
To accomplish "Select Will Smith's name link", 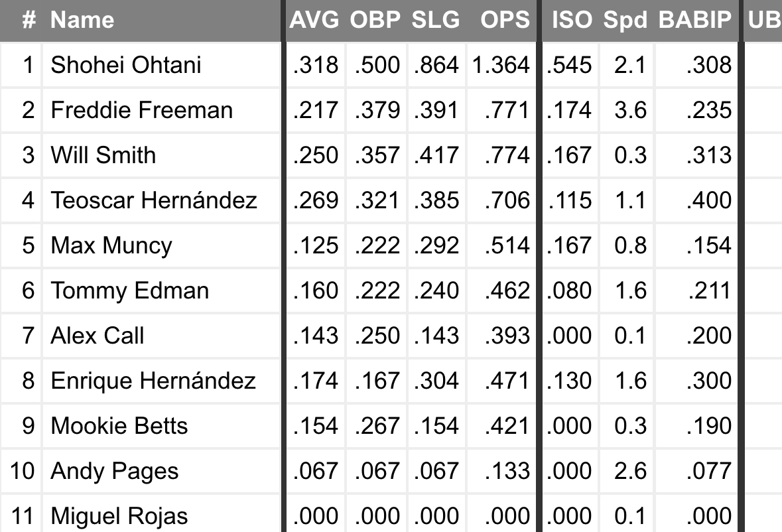I will pyautogui.click(x=103, y=155).
